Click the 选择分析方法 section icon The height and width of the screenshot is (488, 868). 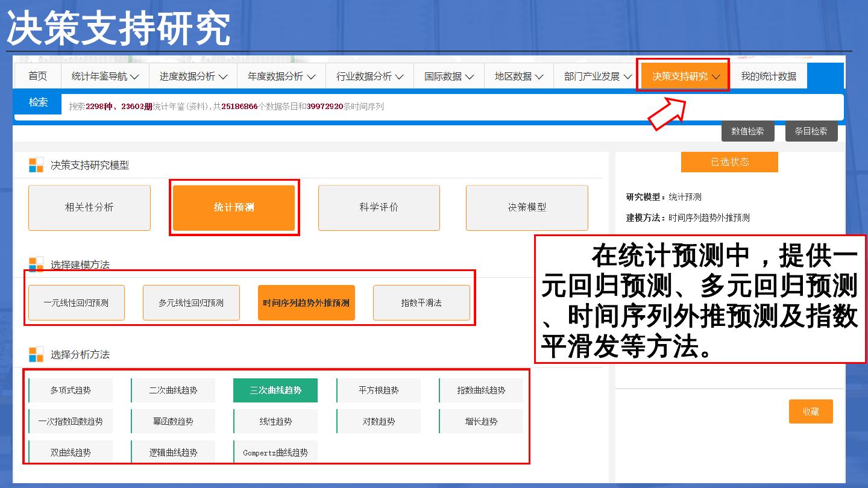36,354
